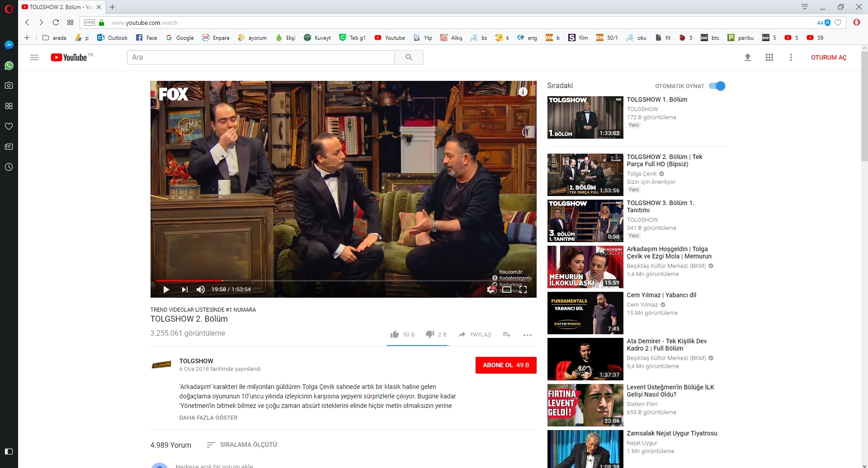The width and height of the screenshot is (868, 468).
Task: Open WhatsApp in Opera sidebar
Action: (x=9, y=66)
